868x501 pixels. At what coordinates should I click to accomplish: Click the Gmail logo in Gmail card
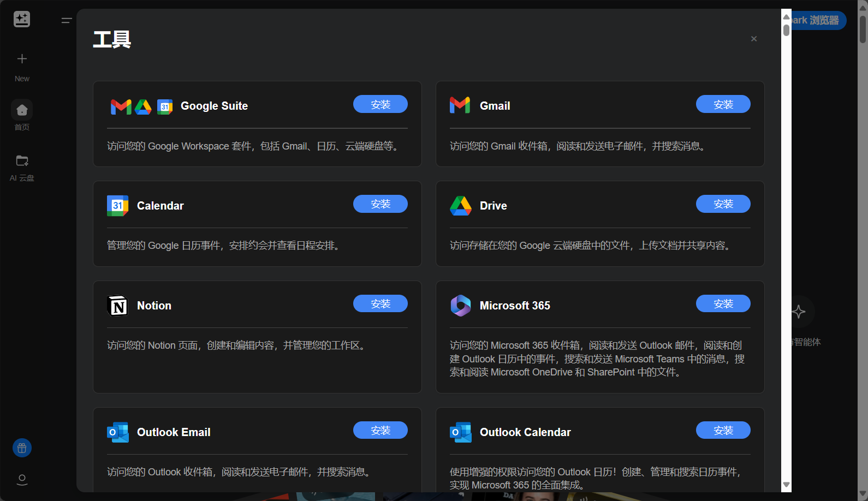tap(460, 105)
